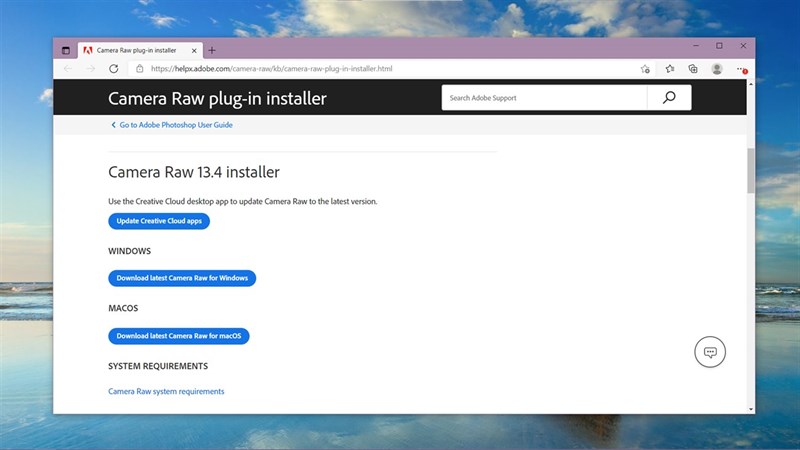The height and width of the screenshot is (450, 800).
Task: Click the Camera Raw plug-in installer page title
Action: [217, 98]
